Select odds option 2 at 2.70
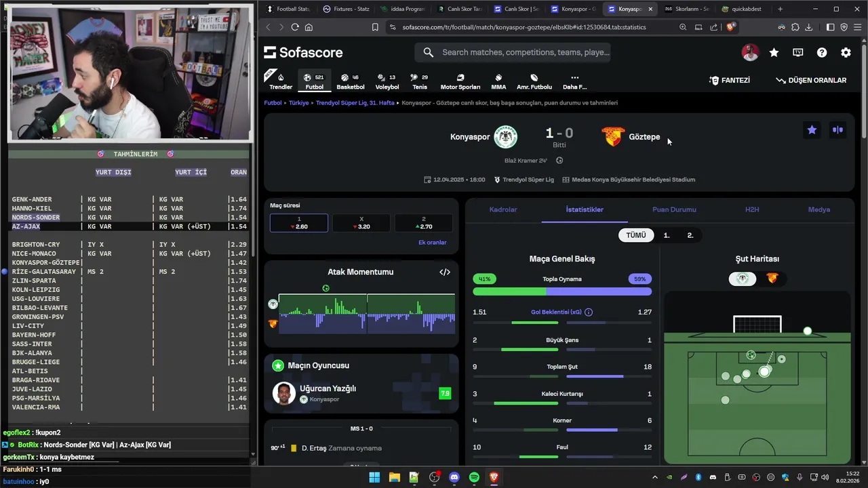The height and width of the screenshot is (488, 868). click(424, 223)
